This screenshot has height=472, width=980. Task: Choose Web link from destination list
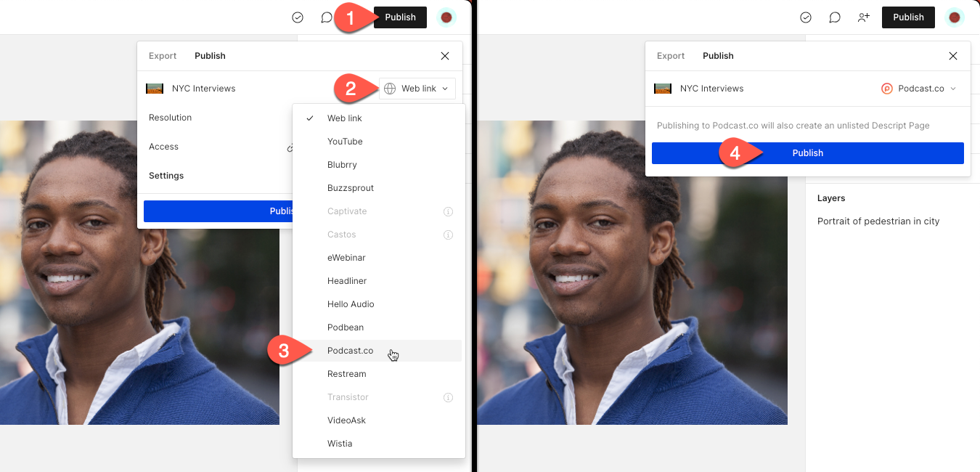378,118
